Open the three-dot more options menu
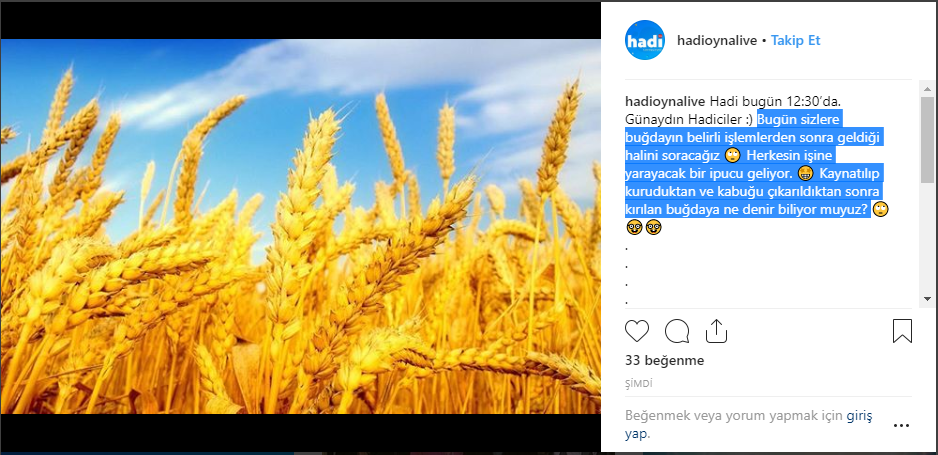 click(902, 426)
